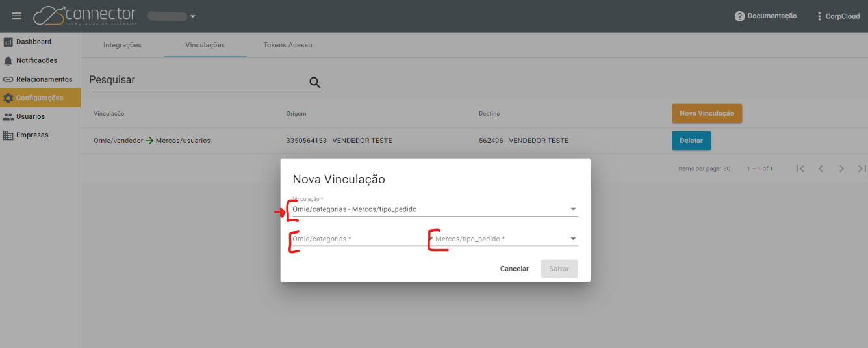Open Usuários from the sidebar

40,117
